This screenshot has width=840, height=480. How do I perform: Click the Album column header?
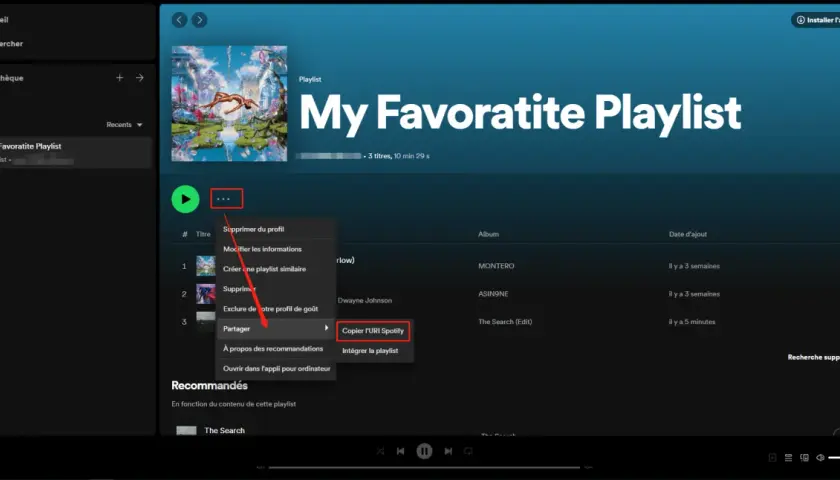coord(488,234)
